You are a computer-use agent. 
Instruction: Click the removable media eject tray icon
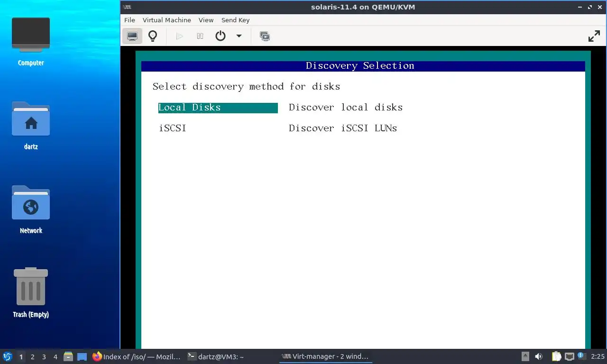[525, 356]
